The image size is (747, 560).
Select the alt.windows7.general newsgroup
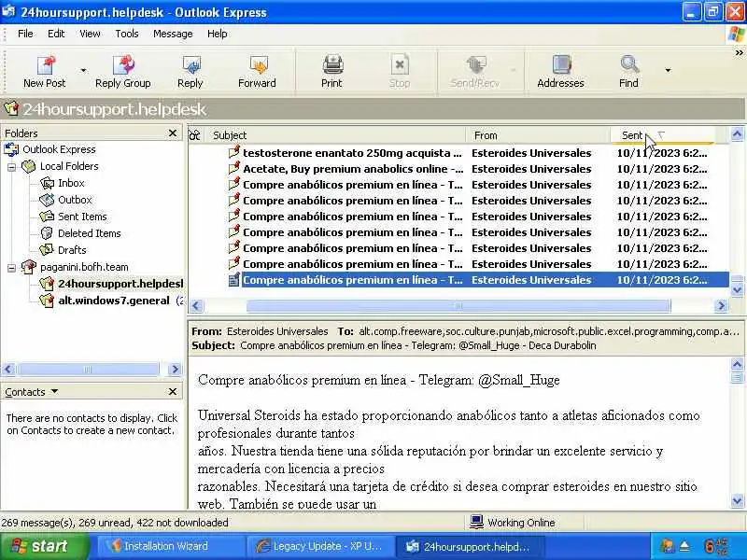(114, 301)
